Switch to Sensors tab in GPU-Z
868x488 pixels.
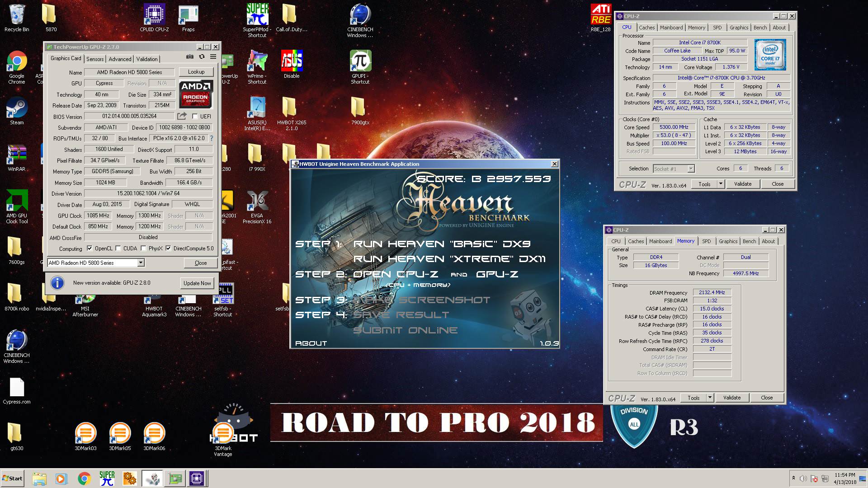click(x=95, y=59)
